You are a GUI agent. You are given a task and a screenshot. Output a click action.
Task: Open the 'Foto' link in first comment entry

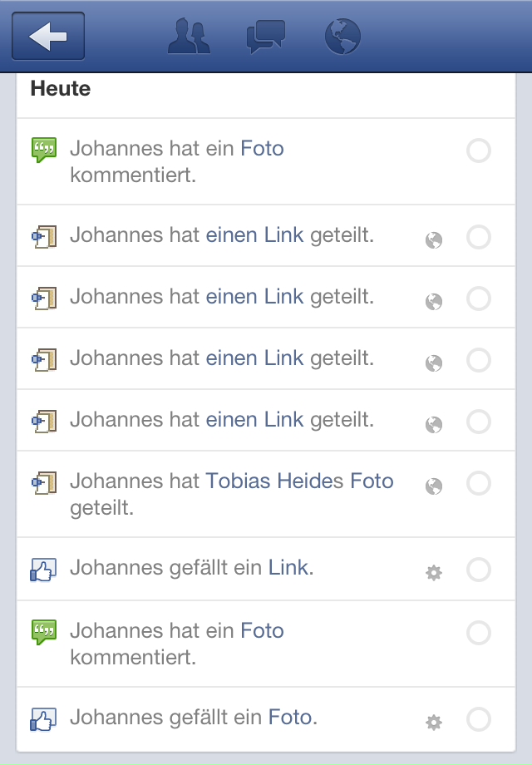[x=262, y=149]
